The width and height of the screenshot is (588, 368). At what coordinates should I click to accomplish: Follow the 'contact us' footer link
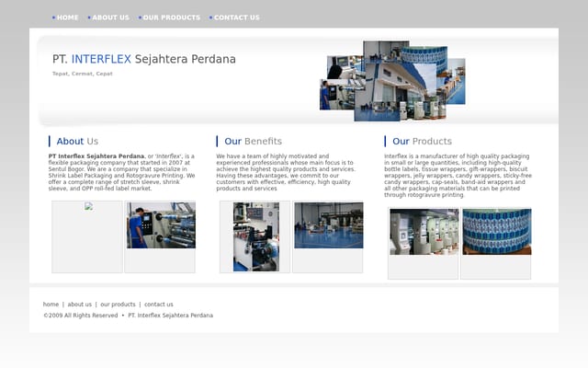(x=159, y=305)
